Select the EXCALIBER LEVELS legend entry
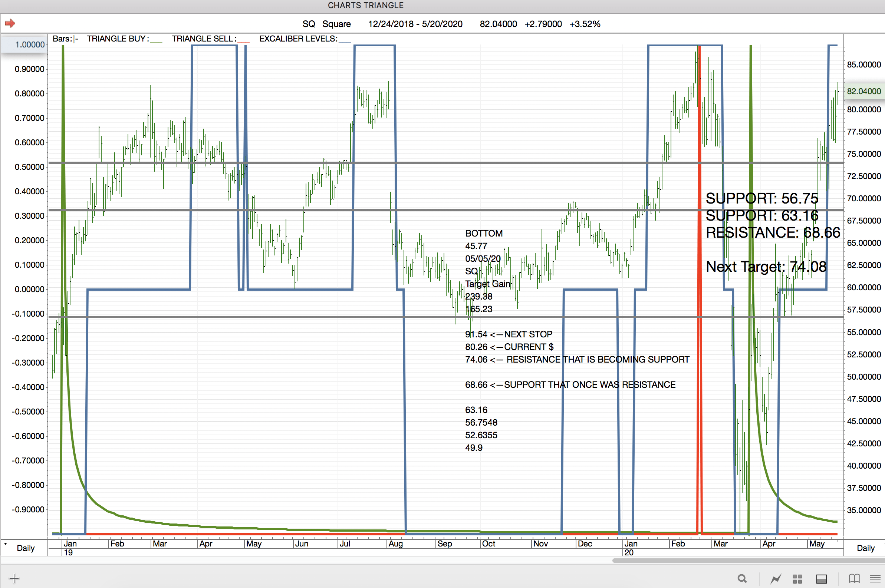Image resolution: width=885 pixels, height=588 pixels. point(305,39)
